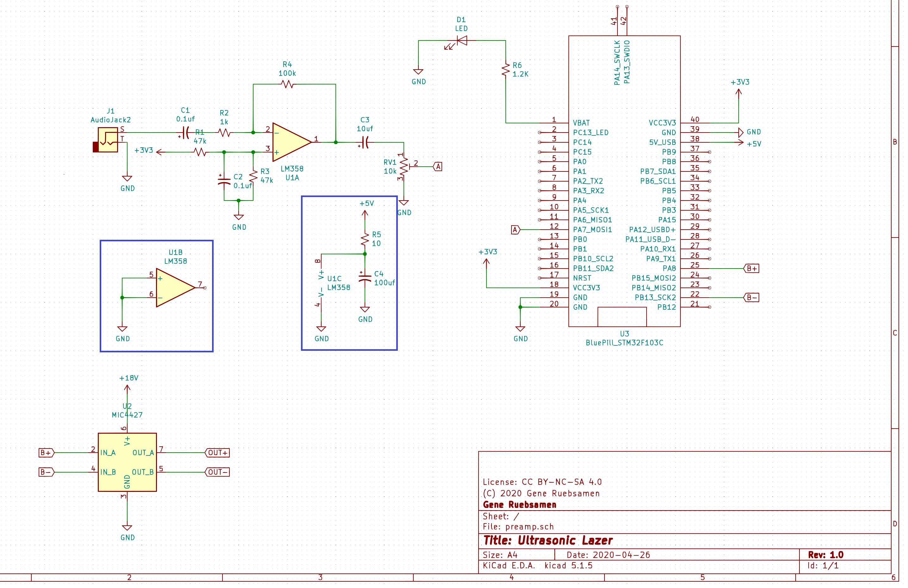
Task: Click the 'License: CC BY-NC-SA 4.0' comment
Action: [x=542, y=482]
